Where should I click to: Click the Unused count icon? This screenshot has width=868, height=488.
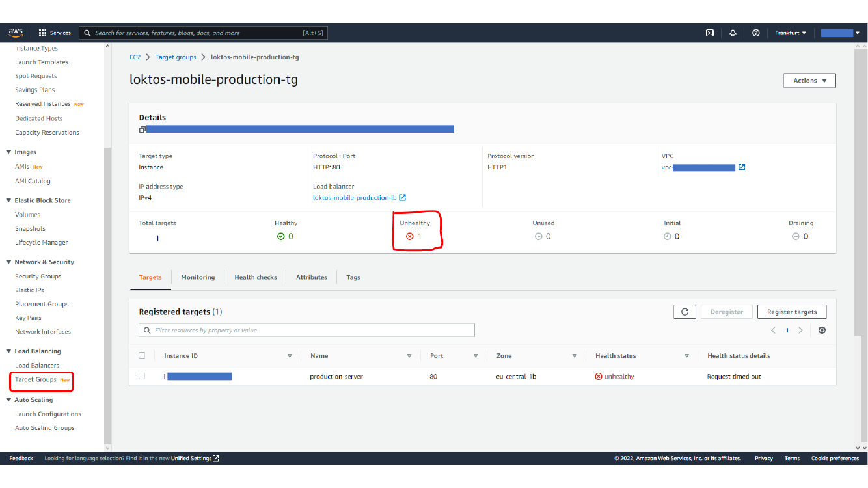[x=538, y=236]
